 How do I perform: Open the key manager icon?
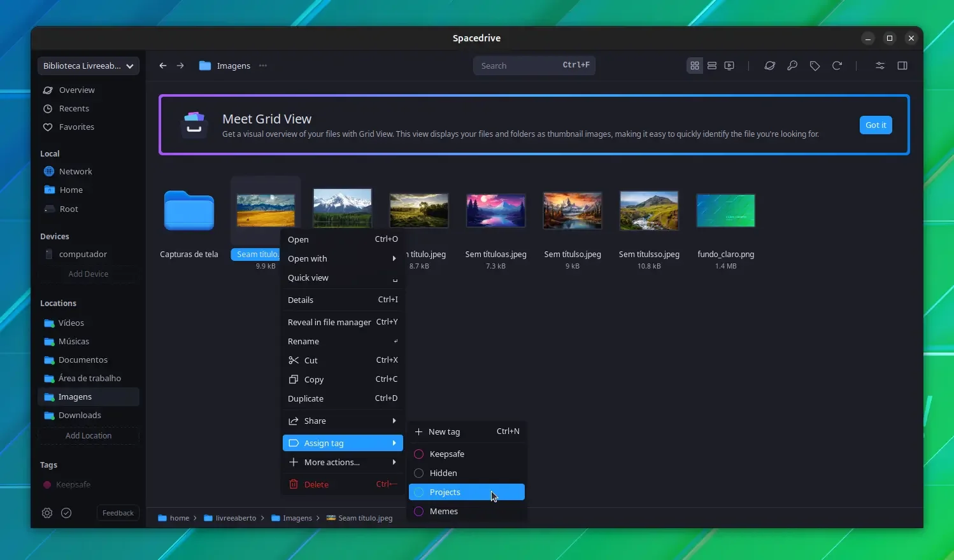pos(792,66)
